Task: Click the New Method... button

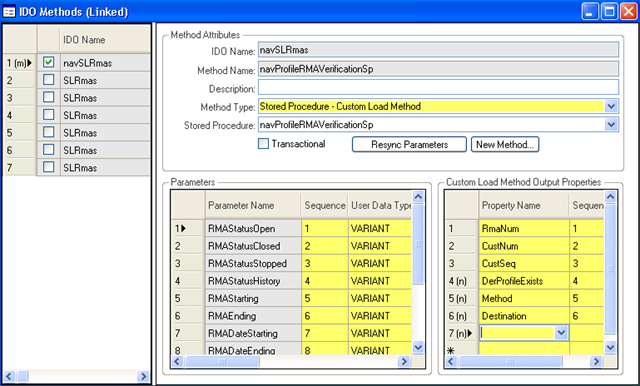Action: click(x=505, y=144)
